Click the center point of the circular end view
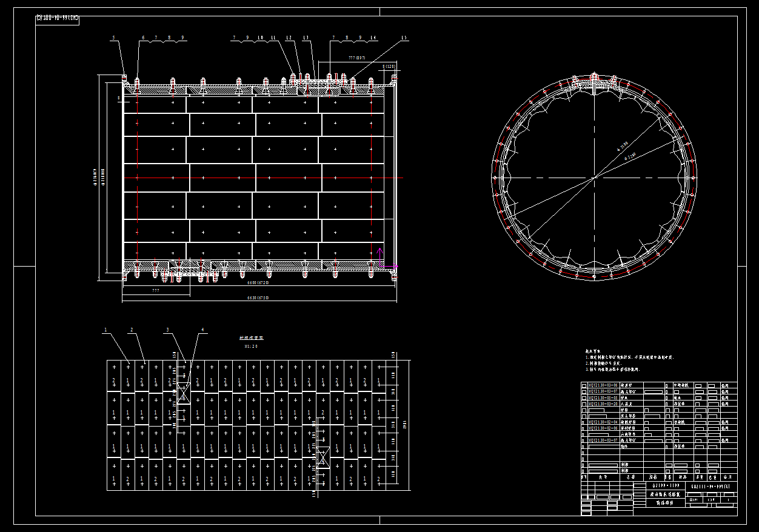 [x=594, y=177]
